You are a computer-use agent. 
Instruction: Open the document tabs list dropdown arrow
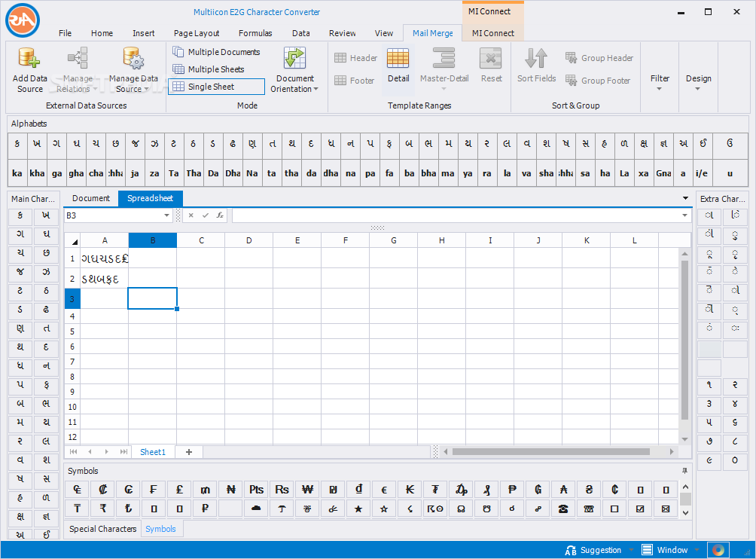(x=686, y=198)
